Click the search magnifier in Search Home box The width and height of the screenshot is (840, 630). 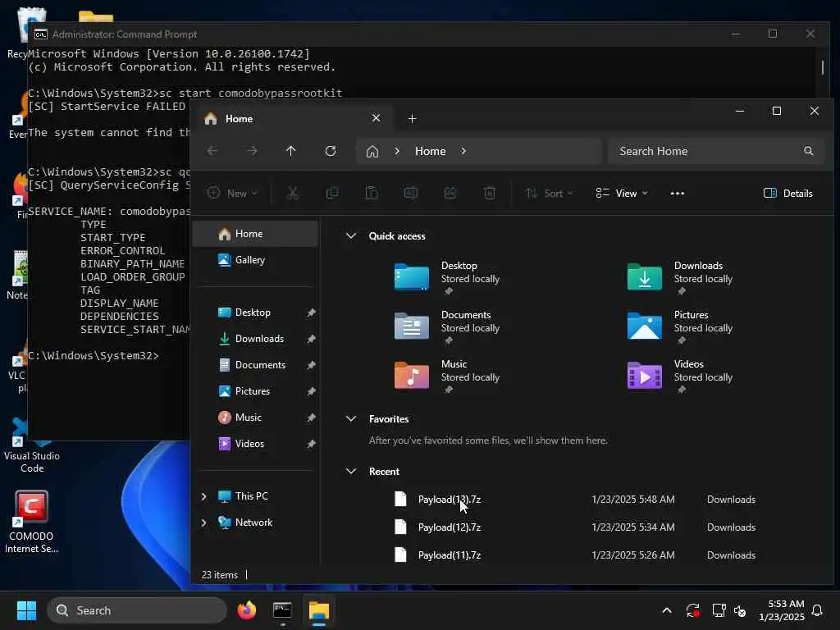(x=808, y=151)
